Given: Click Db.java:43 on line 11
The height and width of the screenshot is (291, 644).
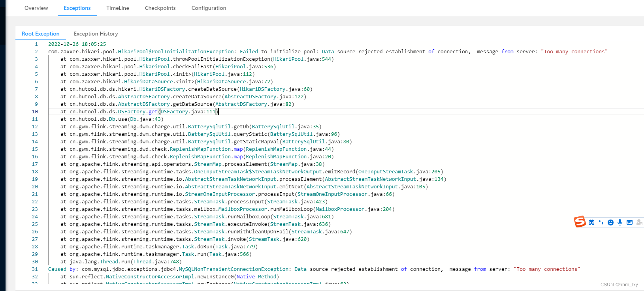Looking at the screenshot, I should click(145, 119).
